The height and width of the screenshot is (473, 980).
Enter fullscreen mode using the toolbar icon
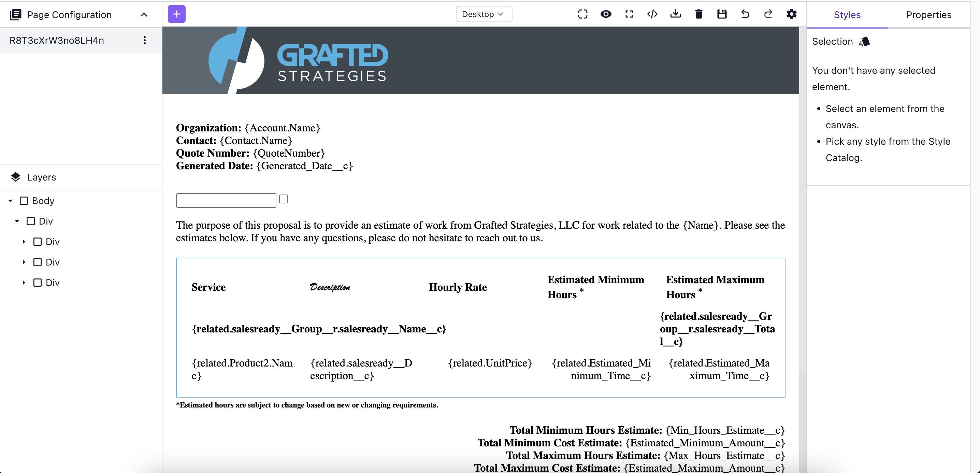629,14
